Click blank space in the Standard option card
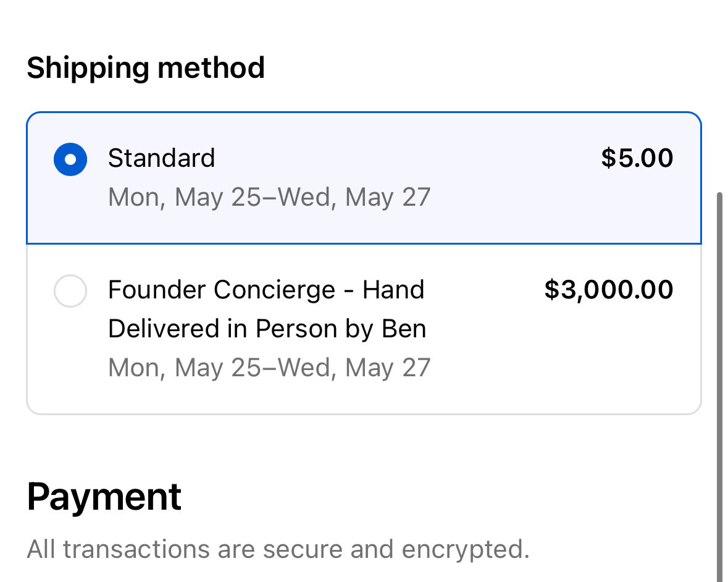 [511, 205]
